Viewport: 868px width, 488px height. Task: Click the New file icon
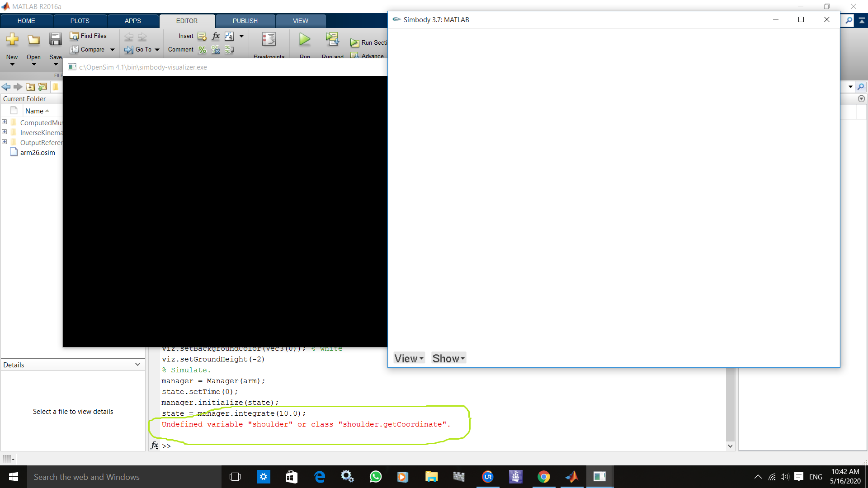[12, 40]
